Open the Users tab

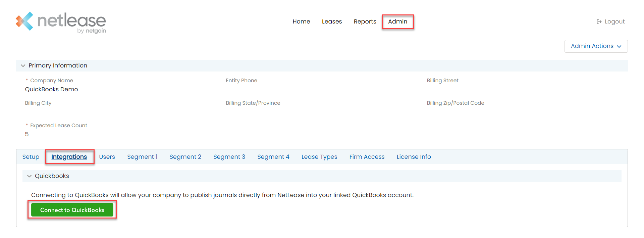click(x=107, y=157)
